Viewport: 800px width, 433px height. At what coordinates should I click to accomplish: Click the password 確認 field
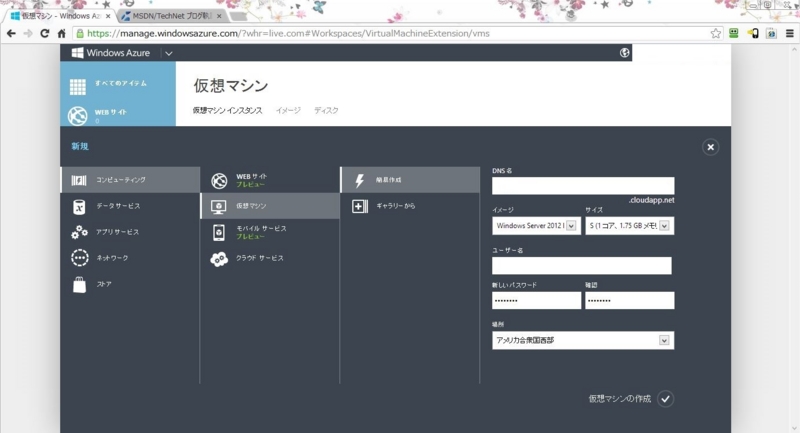pyautogui.click(x=629, y=300)
